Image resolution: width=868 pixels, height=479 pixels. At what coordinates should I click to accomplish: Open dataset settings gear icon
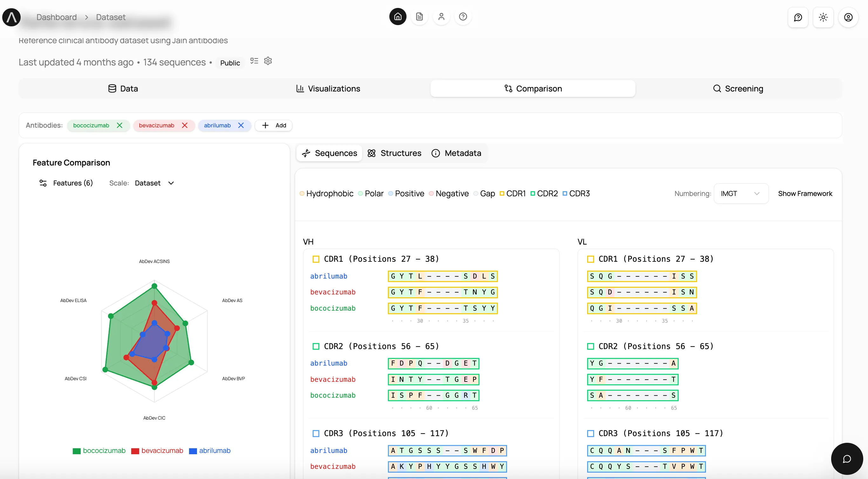point(268,61)
